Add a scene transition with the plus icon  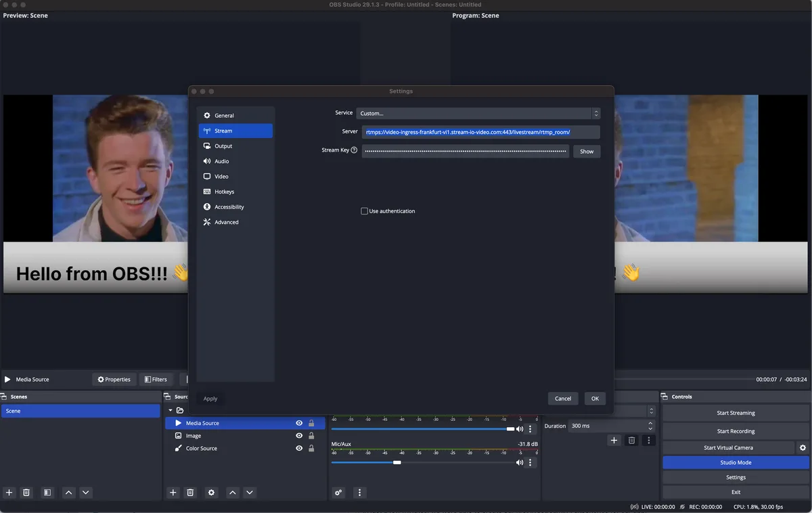click(x=614, y=441)
